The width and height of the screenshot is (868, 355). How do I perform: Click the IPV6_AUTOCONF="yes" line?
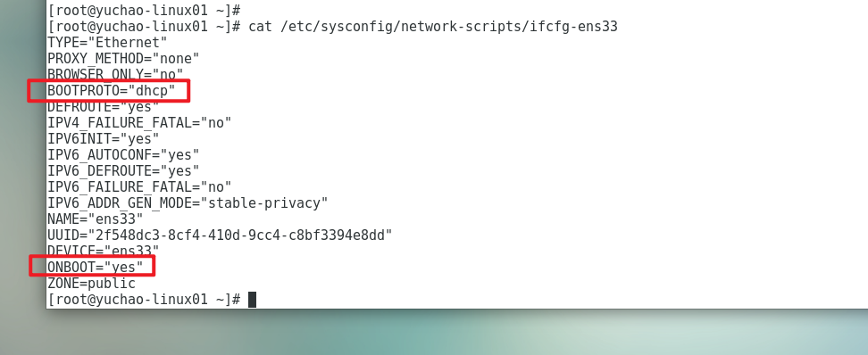click(123, 154)
